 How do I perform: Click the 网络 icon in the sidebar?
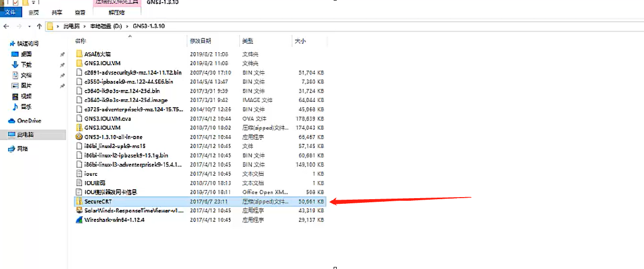(12, 149)
